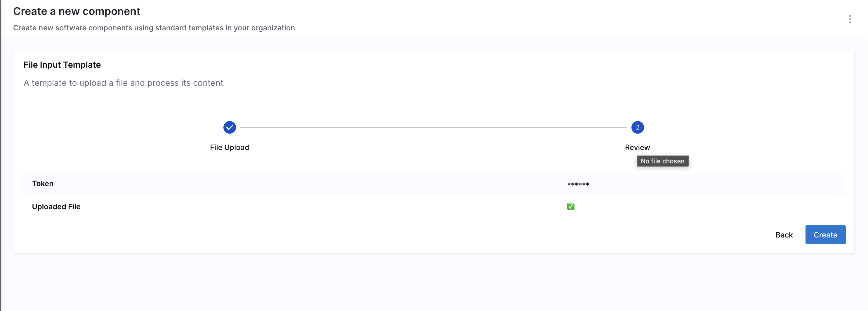This screenshot has height=311, width=868.
Task: Select the File Upload step label
Action: 230,147
